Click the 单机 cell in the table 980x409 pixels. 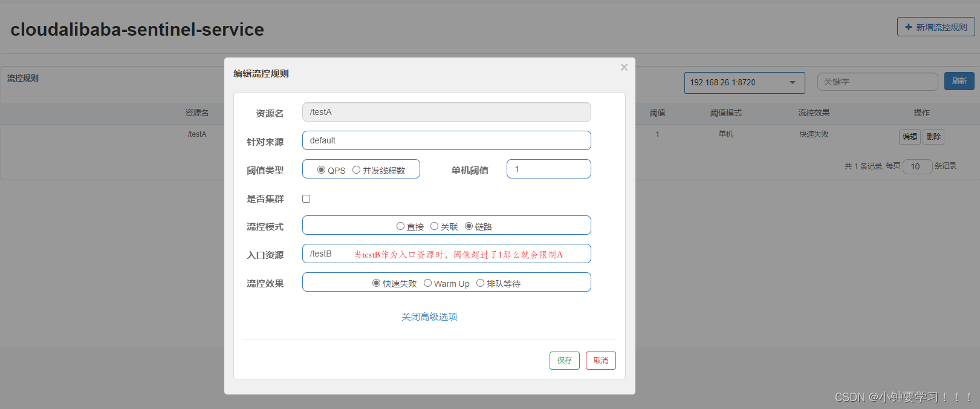point(726,134)
